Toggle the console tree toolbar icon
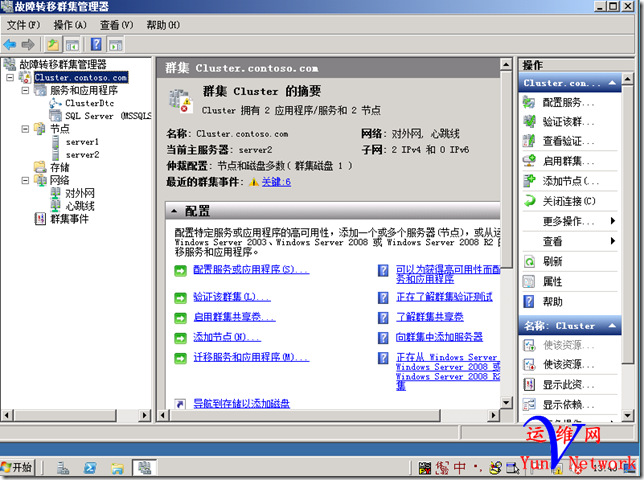This screenshot has width=644, height=480. (73, 44)
